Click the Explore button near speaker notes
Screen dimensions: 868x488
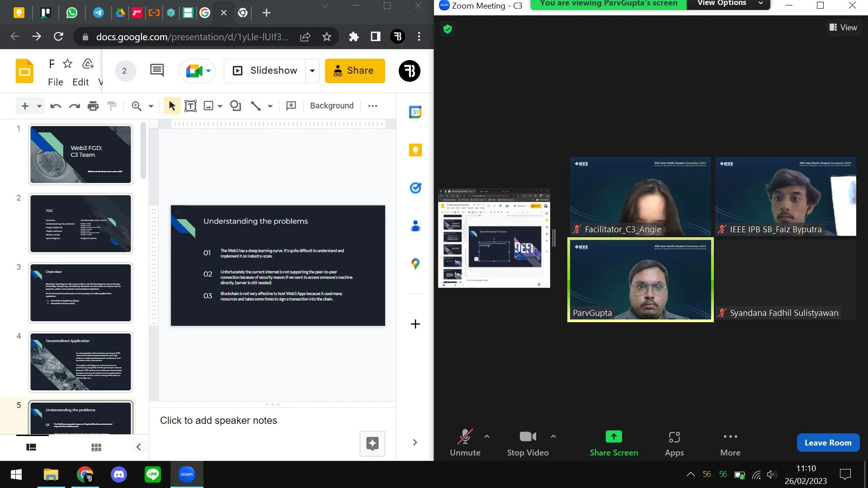pos(373,444)
